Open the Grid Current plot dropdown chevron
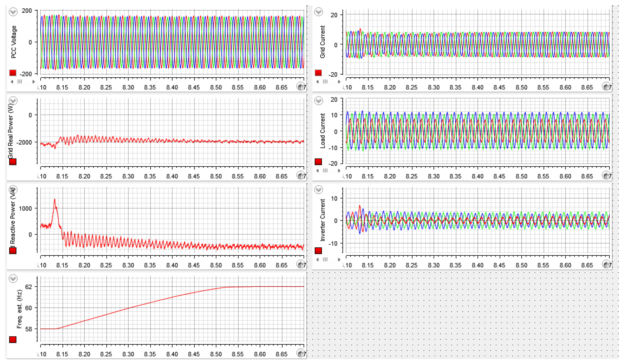This screenshot has width=626, height=364. 318,12
